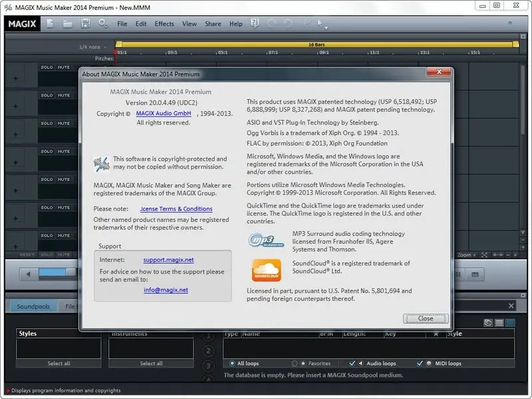This screenshot has height=399, width=532.
Task: Toggle MUTE on track 1
Action: (x=64, y=67)
